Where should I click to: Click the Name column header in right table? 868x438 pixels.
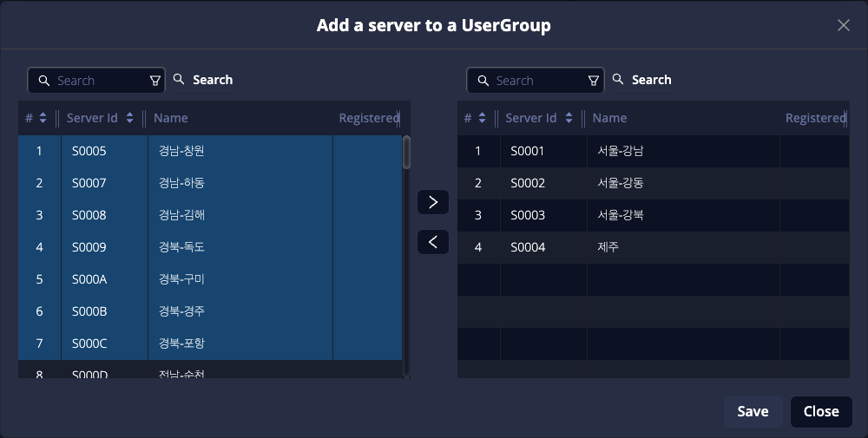pyautogui.click(x=609, y=118)
